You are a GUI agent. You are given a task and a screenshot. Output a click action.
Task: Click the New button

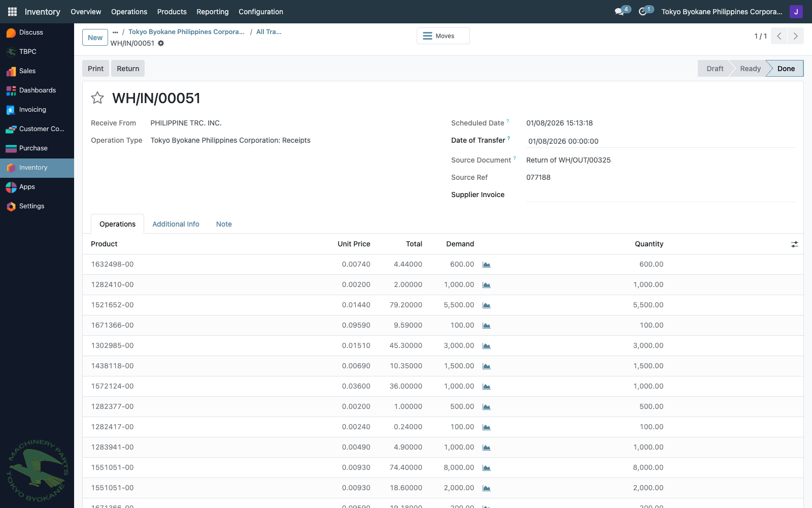(95, 38)
